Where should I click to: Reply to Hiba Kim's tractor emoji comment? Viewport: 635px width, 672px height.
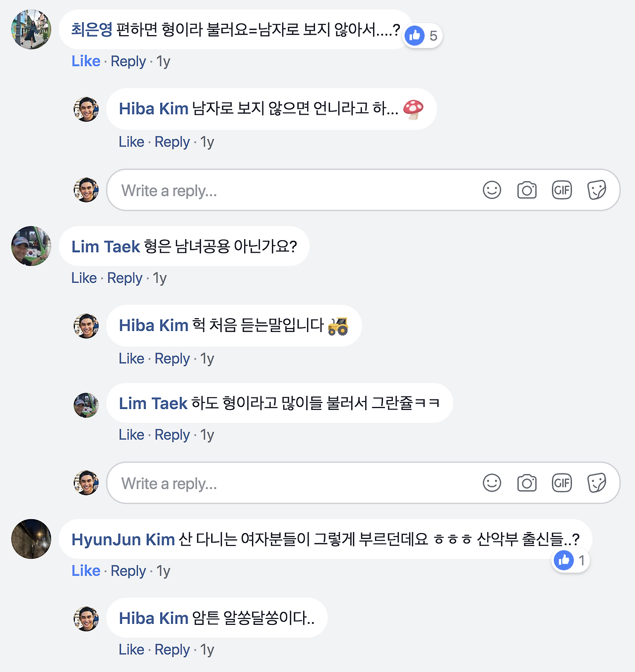click(172, 358)
